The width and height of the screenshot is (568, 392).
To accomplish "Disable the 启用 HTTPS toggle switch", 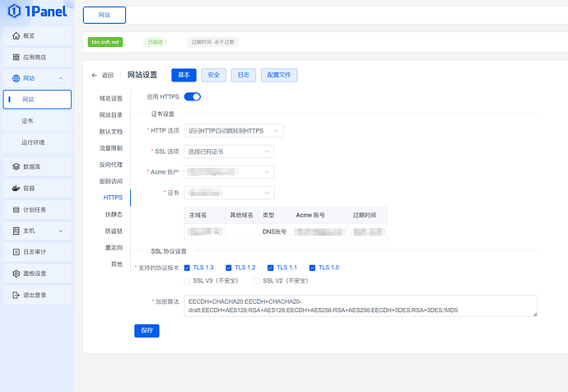I will pyautogui.click(x=193, y=97).
